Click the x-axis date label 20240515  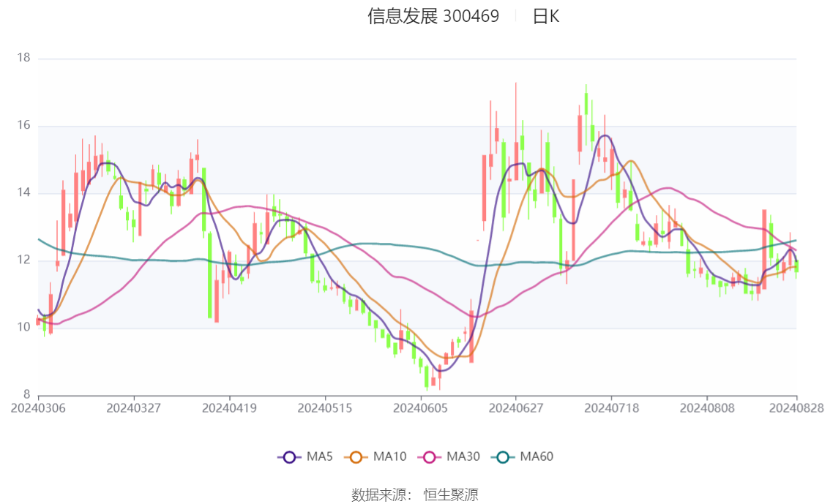coord(324,408)
